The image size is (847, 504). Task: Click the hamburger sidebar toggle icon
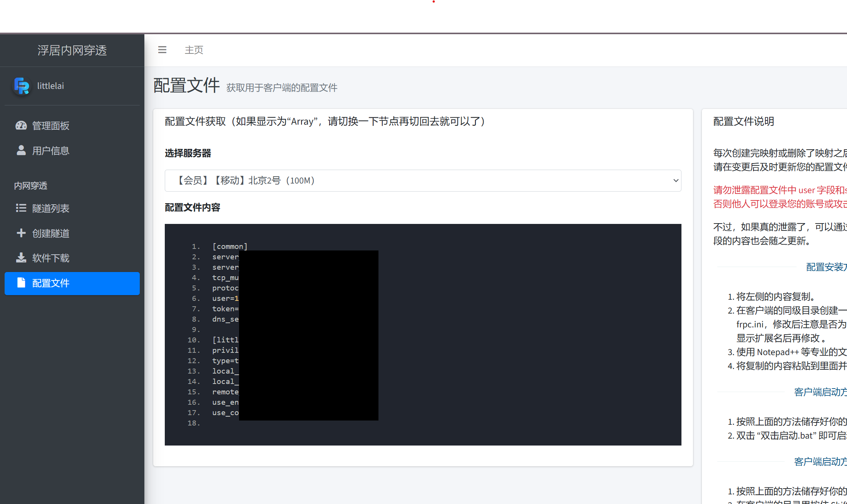[x=162, y=50]
